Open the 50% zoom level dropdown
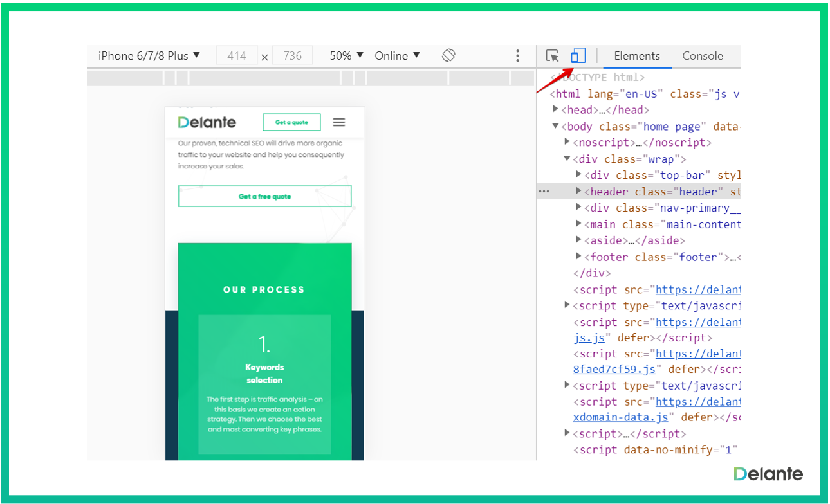 [x=347, y=56]
